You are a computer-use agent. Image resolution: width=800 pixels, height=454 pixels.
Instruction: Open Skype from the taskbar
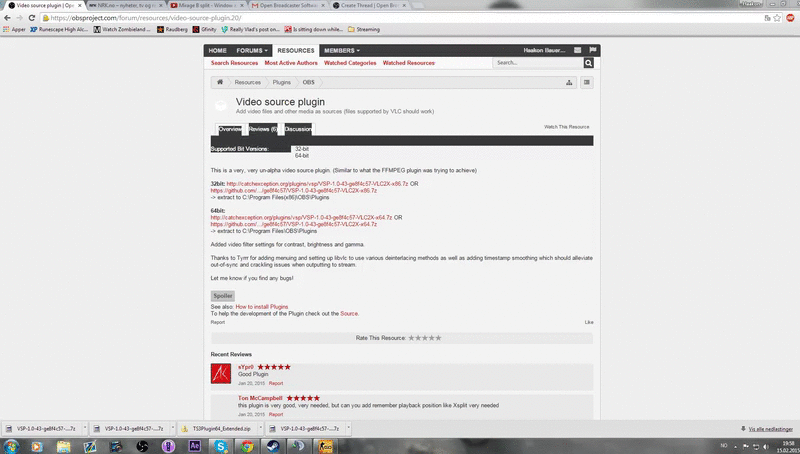221,446
